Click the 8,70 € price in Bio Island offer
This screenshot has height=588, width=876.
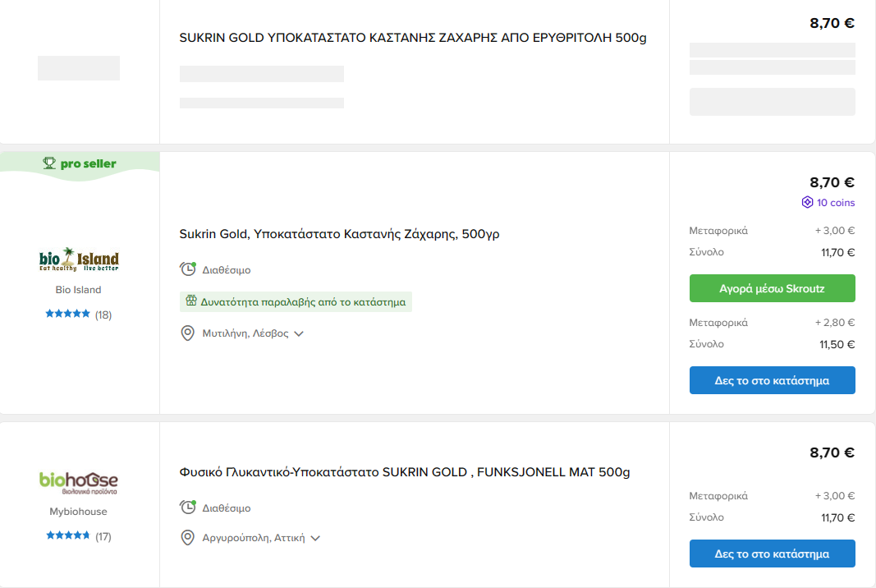[x=832, y=182]
